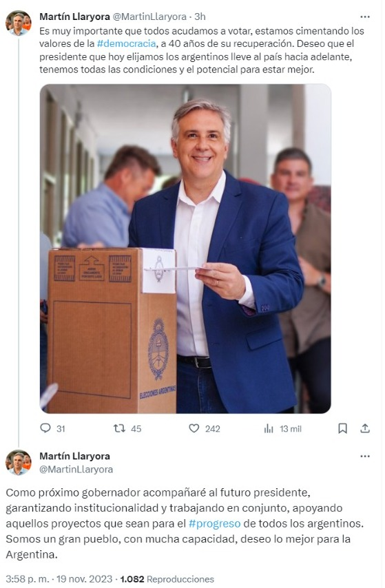Viewport: 385px width, 588px height.
Task: Open more options on second tweet
Action: pos(365,456)
